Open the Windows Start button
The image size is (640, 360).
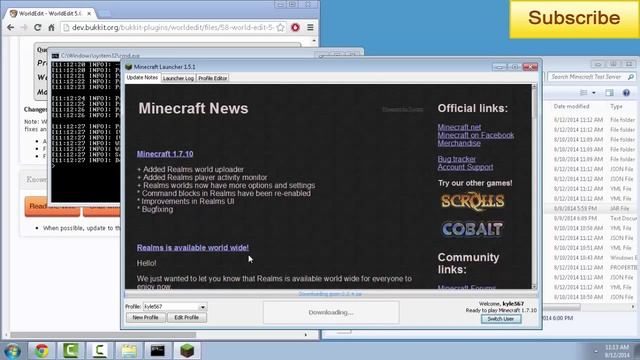tap(13, 351)
